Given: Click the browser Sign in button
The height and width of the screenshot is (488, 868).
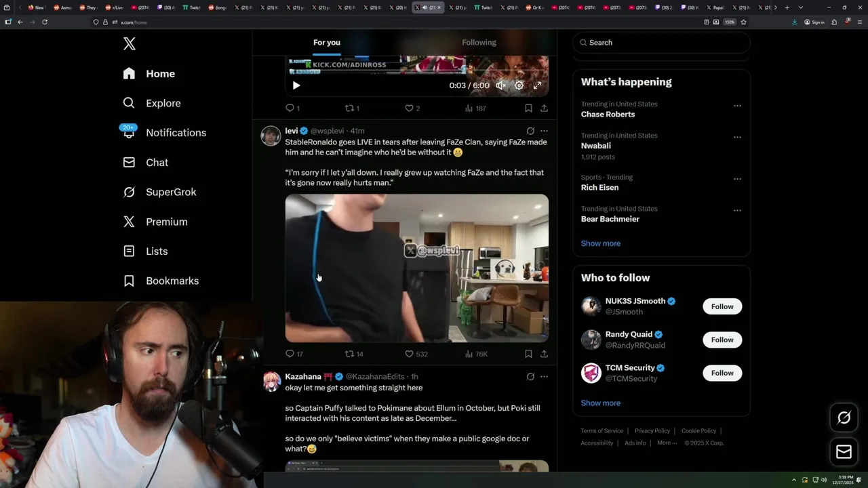Looking at the screenshot, I should [x=814, y=22].
